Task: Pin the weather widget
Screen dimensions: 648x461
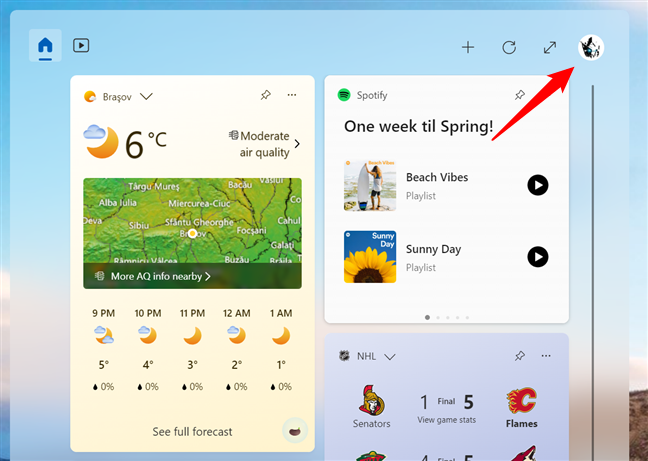Action: coord(266,95)
